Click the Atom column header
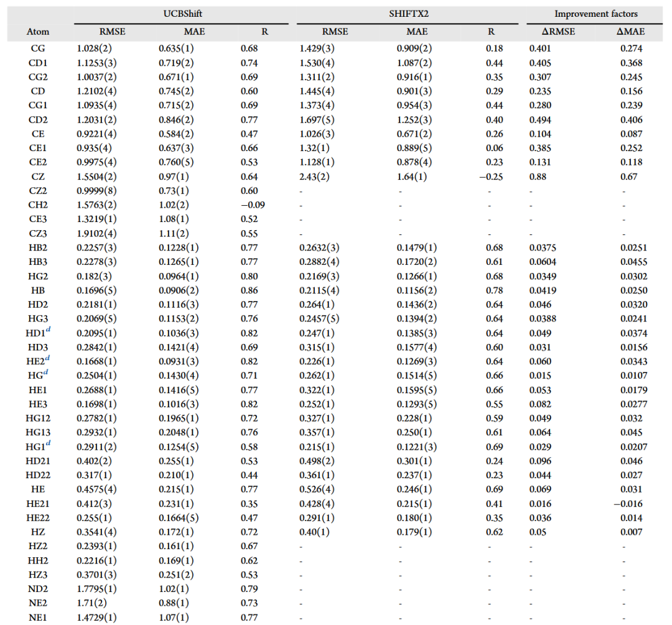672x625 pixels. [x=38, y=32]
